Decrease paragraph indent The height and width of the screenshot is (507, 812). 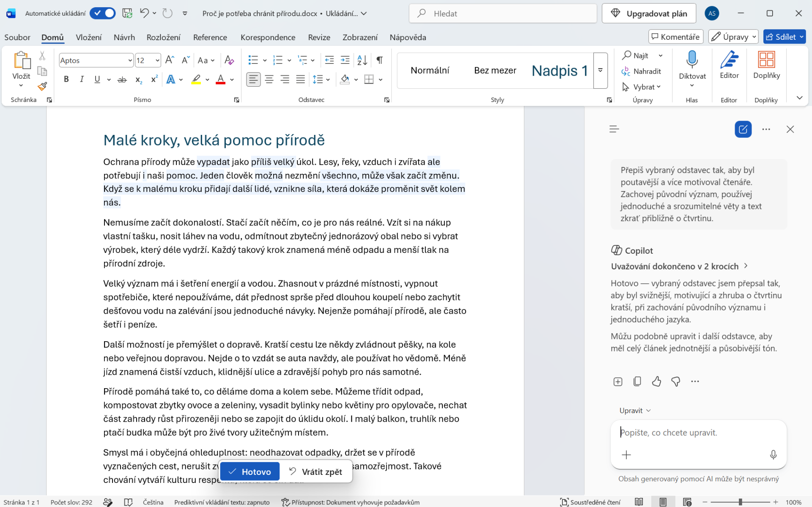pos(329,60)
